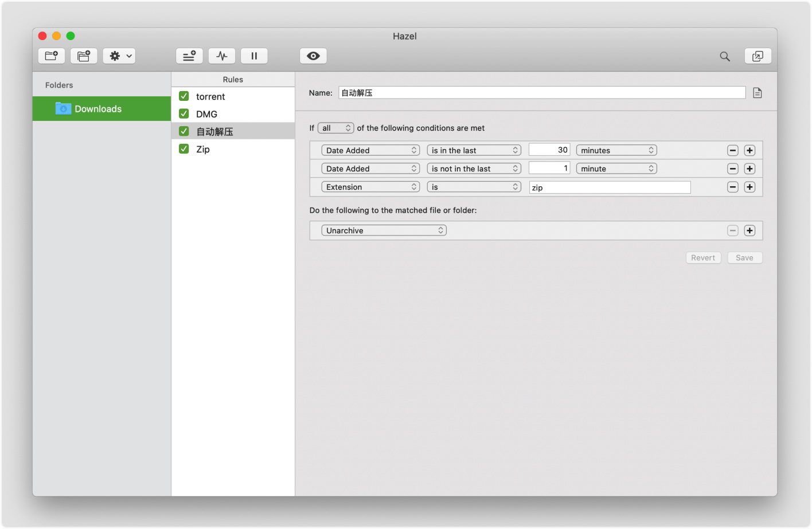Remove the 'is not in the last' condition
Image resolution: width=812 pixels, height=529 pixels.
click(x=733, y=169)
